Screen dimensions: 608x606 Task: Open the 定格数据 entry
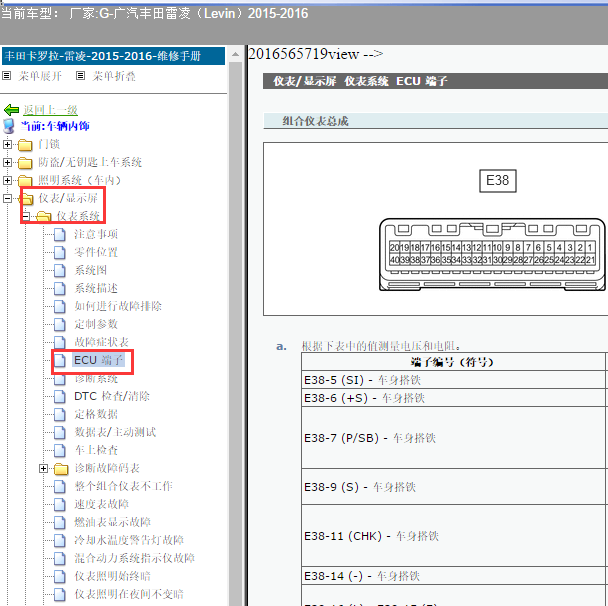[96, 414]
